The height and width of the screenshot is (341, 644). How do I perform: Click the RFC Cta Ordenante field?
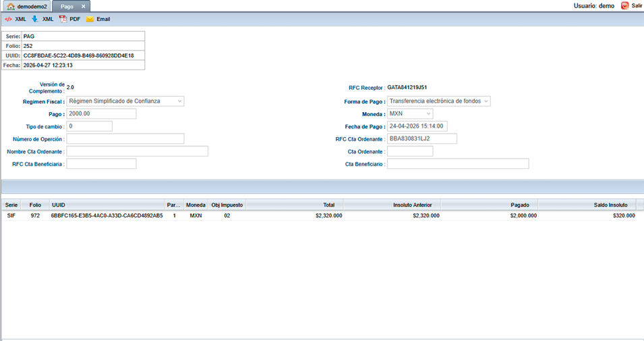pos(422,139)
